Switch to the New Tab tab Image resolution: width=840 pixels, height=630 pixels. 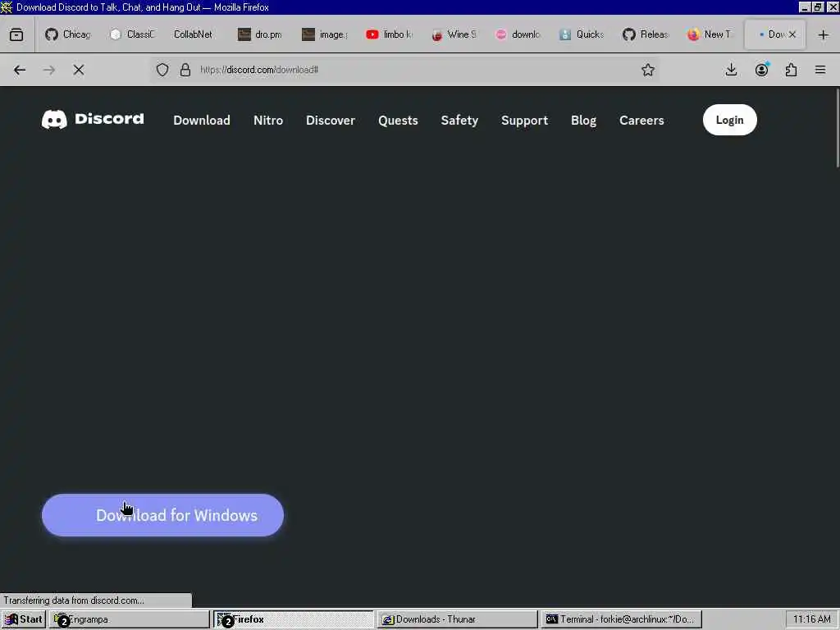click(x=710, y=34)
